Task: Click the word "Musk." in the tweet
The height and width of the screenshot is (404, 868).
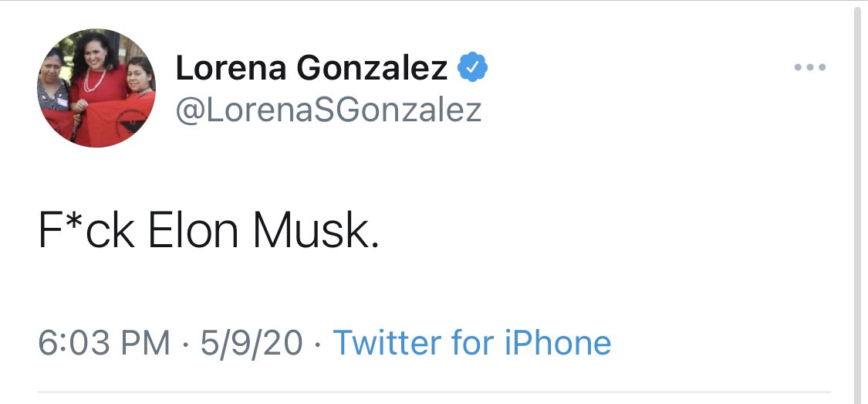Action: [316, 229]
